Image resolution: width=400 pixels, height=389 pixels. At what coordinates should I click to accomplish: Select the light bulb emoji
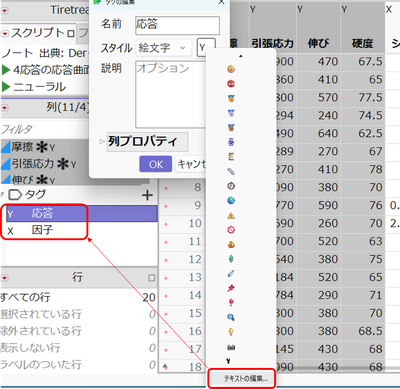pyautogui.click(x=231, y=332)
